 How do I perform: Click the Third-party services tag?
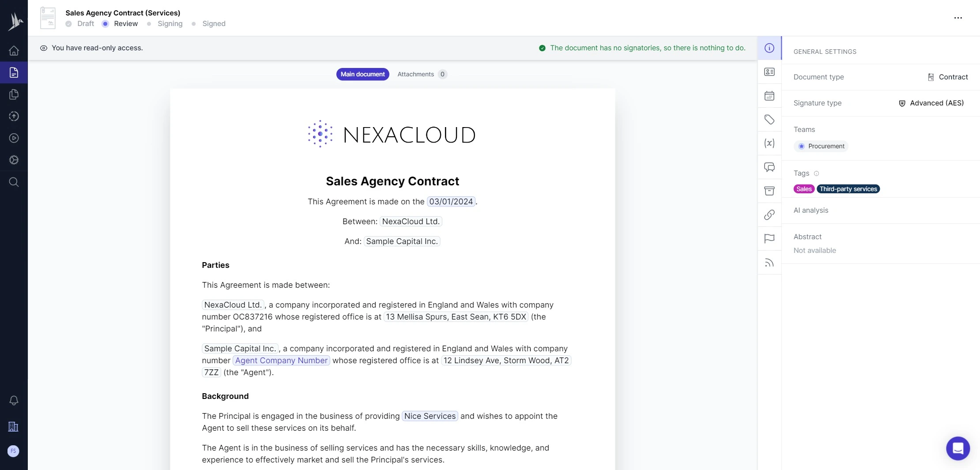(848, 189)
